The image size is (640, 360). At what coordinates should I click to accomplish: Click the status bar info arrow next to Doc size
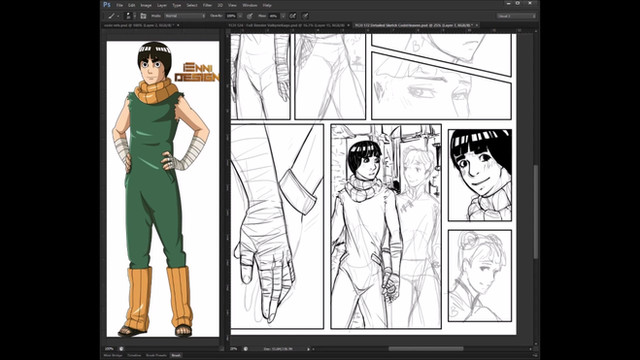[x=308, y=349]
